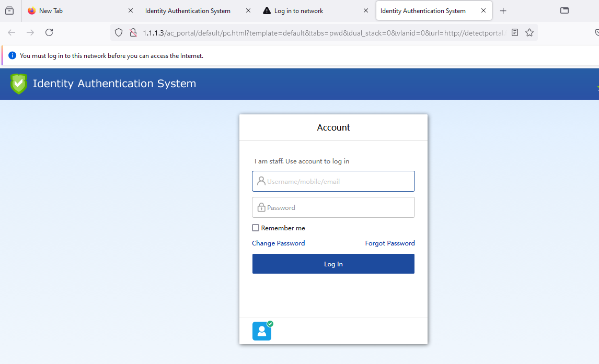Click Identity Authentication System header title
The height and width of the screenshot is (364, 599).
coord(114,84)
